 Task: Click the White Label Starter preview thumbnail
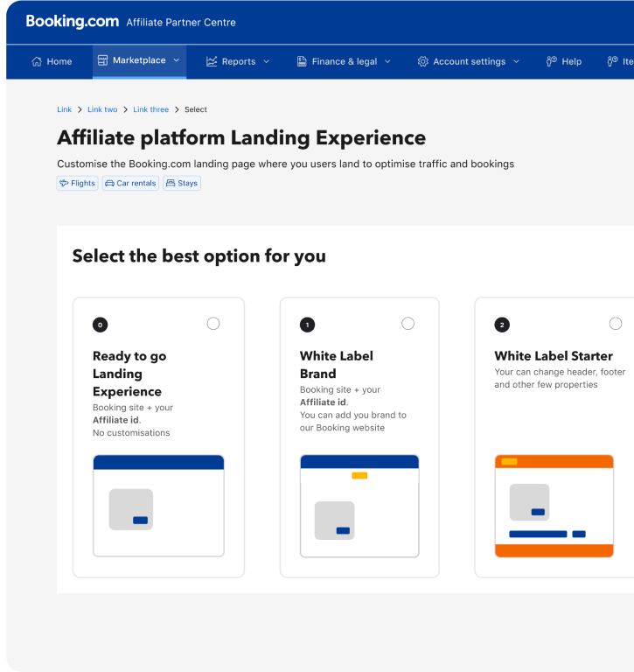(x=554, y=505)
